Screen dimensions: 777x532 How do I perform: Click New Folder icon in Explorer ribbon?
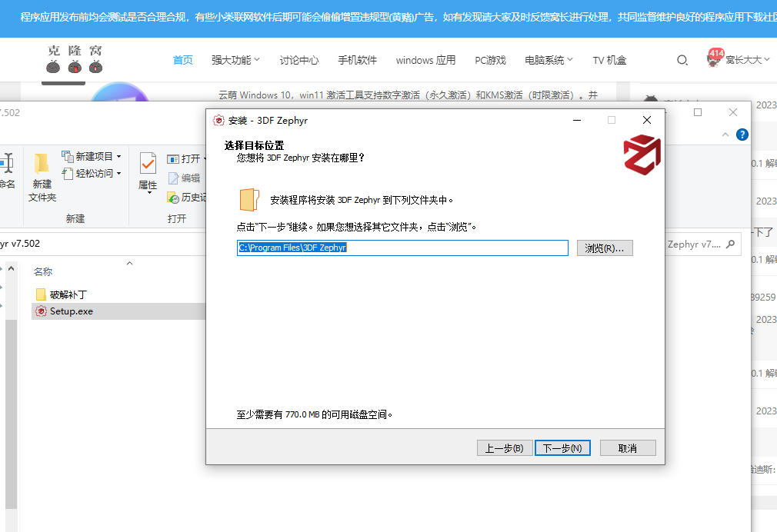pos(42,164)
